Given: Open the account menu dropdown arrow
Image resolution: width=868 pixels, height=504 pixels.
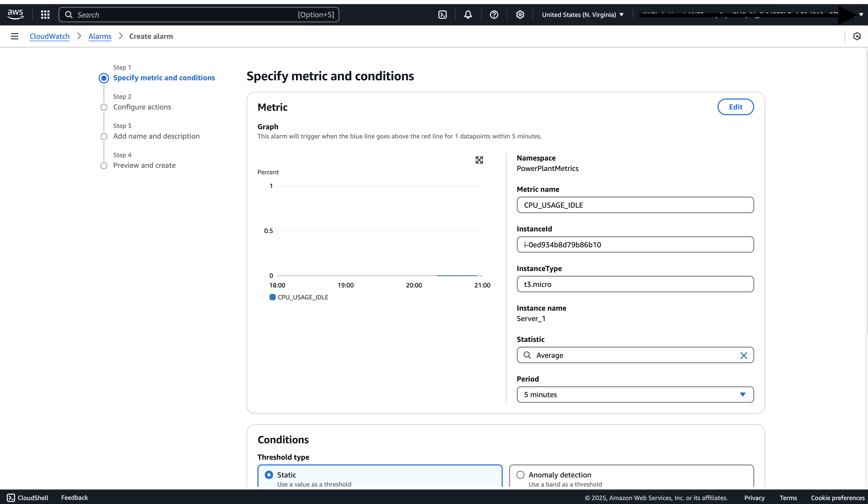Looking at the screenshot, I should pos(861,15).
